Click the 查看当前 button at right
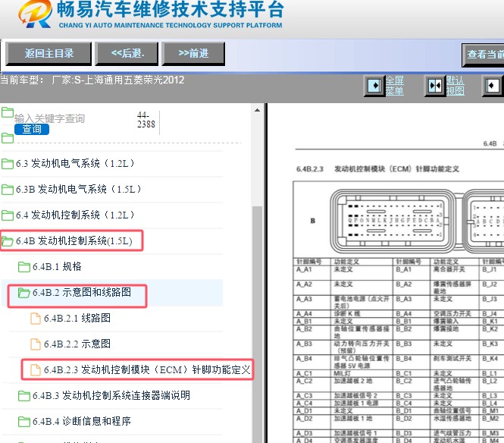The height and width of the screenshot is (443, 504). pos(483,55)
